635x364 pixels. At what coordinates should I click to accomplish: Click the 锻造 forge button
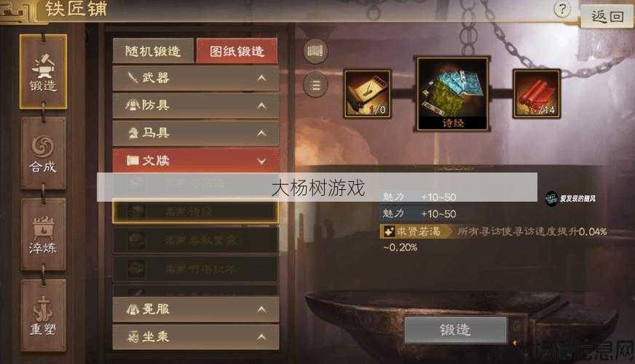click(455, 330)
